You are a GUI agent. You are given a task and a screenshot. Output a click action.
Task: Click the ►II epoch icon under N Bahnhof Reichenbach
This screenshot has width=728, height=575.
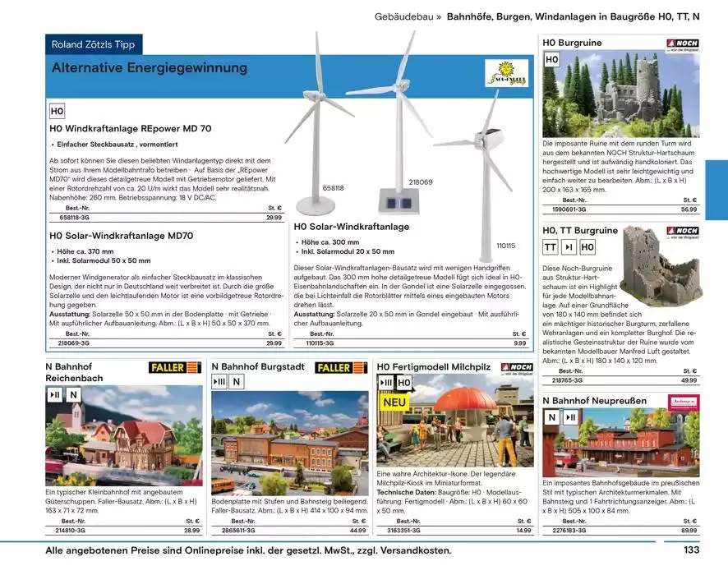pos(53,394)
